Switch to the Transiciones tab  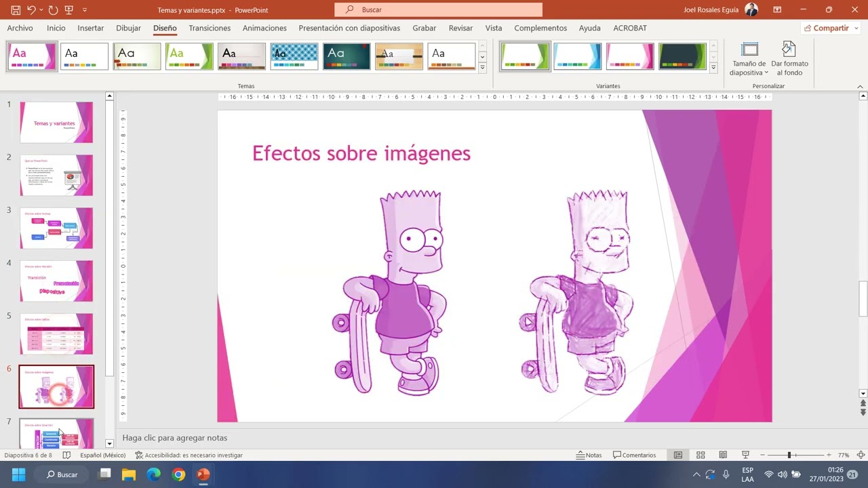pyautogui.click(x=210, y=28)
